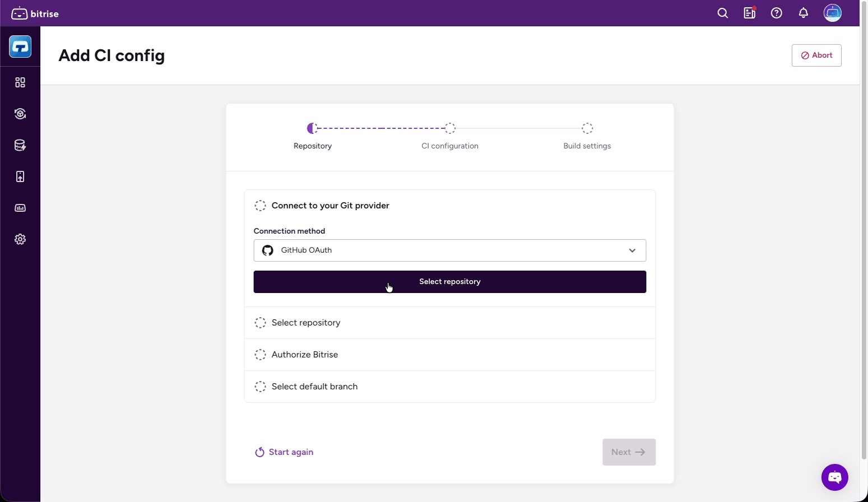
Task: Click the Build settings step circle
Action: [x=587, y=128]
